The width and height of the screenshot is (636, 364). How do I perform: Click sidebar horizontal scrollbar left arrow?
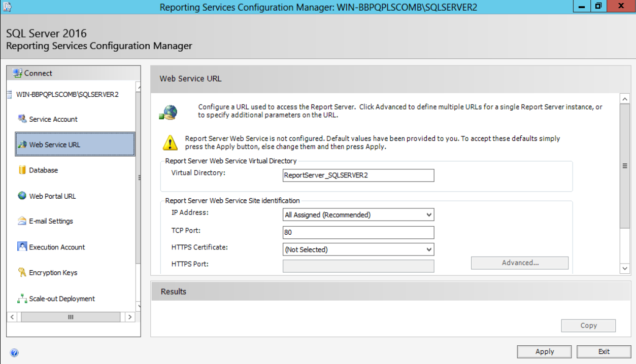pyautogui.click(x=13, y=317)
